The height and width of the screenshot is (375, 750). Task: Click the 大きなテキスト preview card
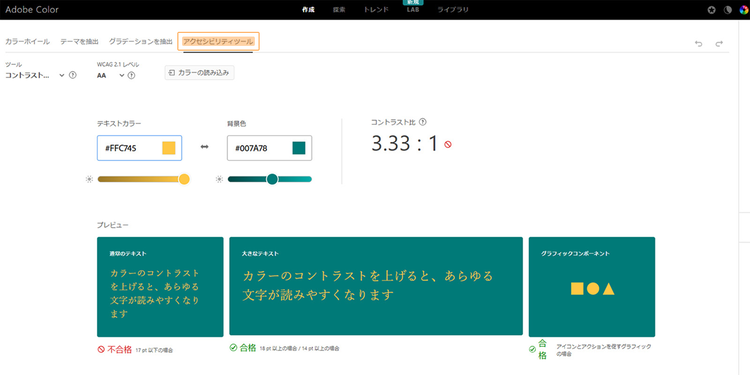click(x=376, y=287)
